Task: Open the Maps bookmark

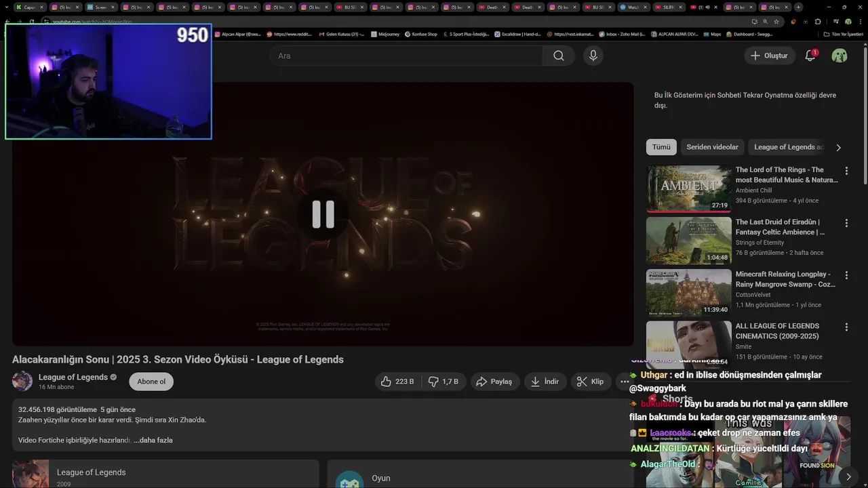Action: point(712,34)
